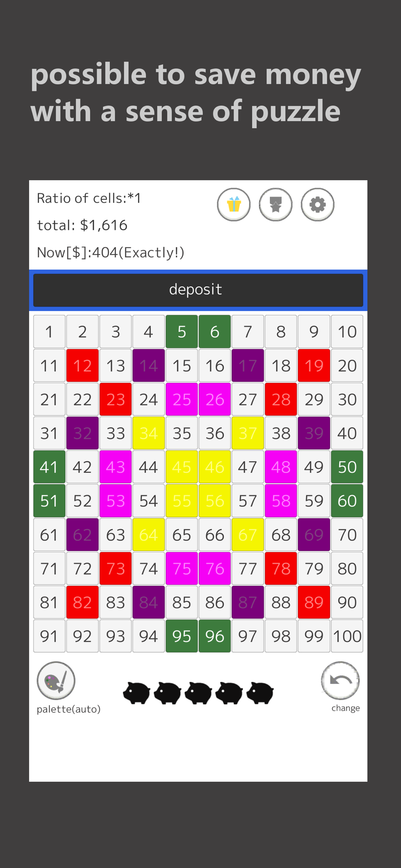401x868 pixels.
Task: Tap the middle piggy bank icon
Action: pos(198,693)
